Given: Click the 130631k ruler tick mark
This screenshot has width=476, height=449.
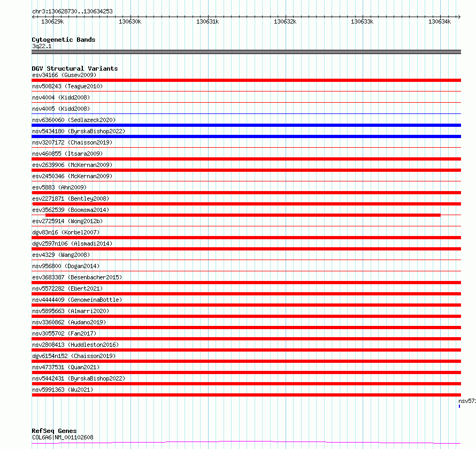Looking at the screenshot, I should pyautogui.click(x=208, y=17).
